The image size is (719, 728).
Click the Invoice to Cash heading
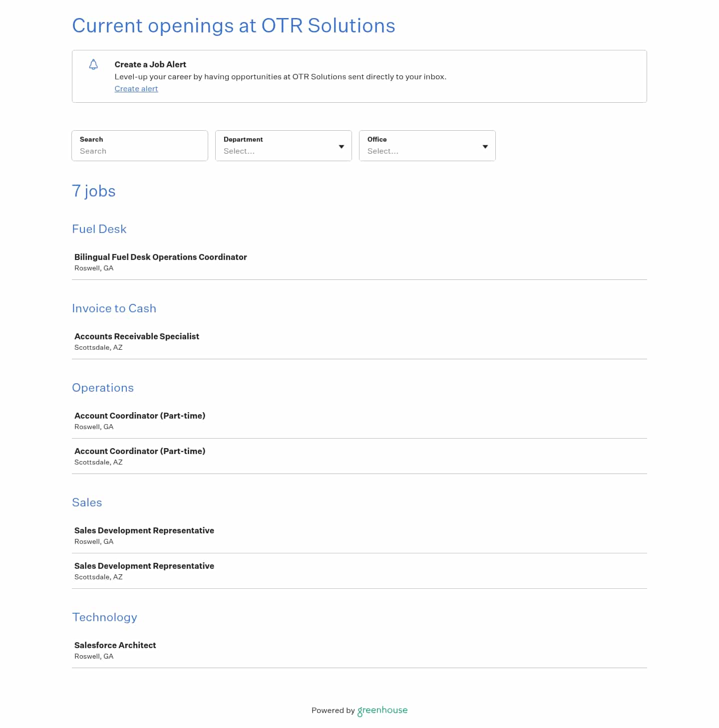pos(114,308)
